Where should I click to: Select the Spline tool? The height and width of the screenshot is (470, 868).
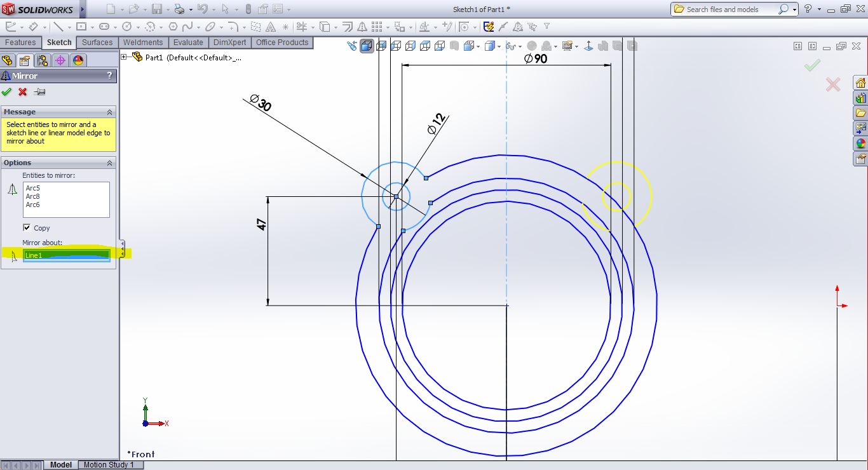[189, 26]
